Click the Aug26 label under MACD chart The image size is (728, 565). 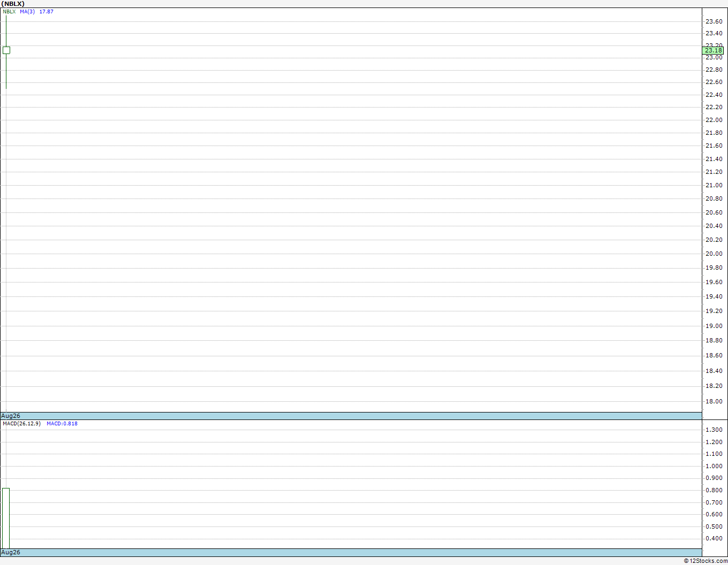pyautogui.click(x=11, y=552)
